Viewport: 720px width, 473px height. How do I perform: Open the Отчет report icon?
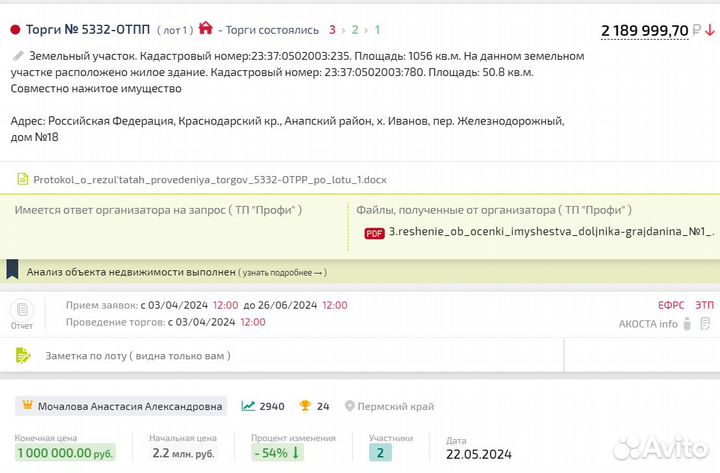21,312
